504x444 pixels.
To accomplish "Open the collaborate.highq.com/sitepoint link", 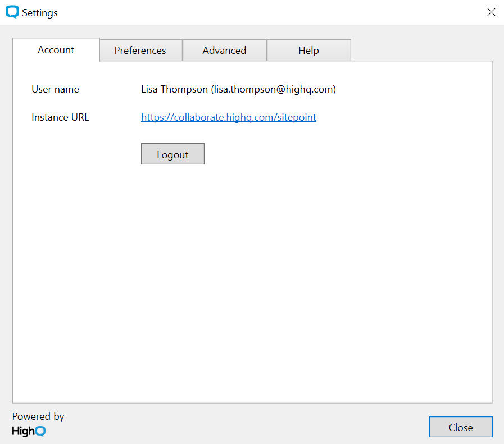I will [228, 117].
